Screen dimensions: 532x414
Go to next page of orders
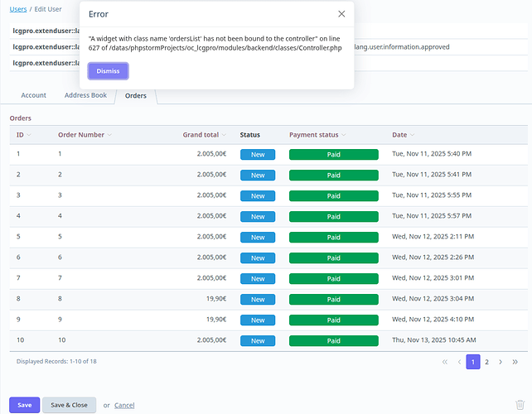[x=501, y=362]
